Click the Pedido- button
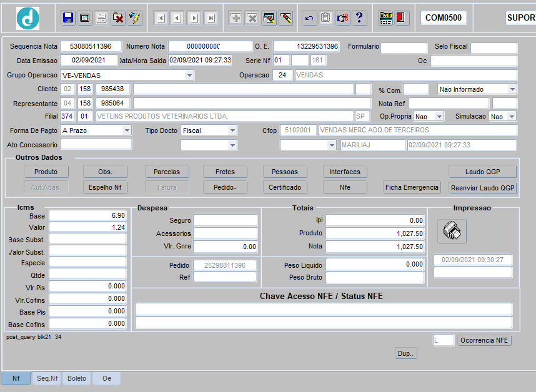This screenshot has width=536, height=392. coord(225,187)
